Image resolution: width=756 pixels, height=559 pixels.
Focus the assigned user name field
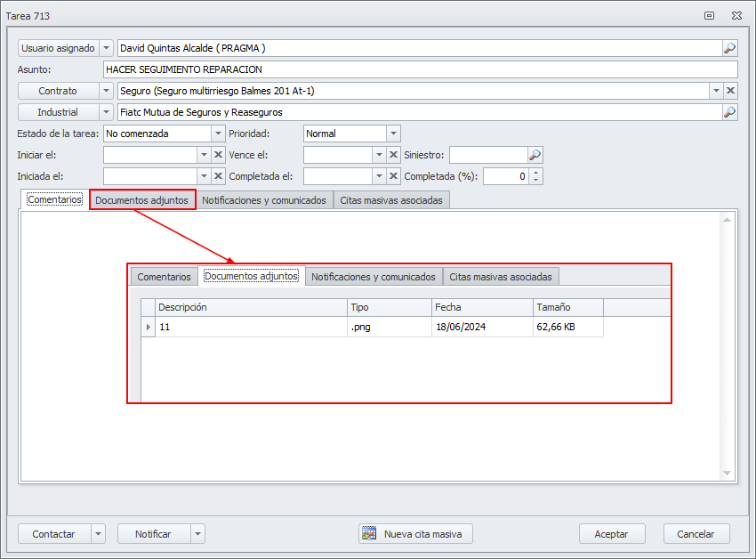(420, 48)
